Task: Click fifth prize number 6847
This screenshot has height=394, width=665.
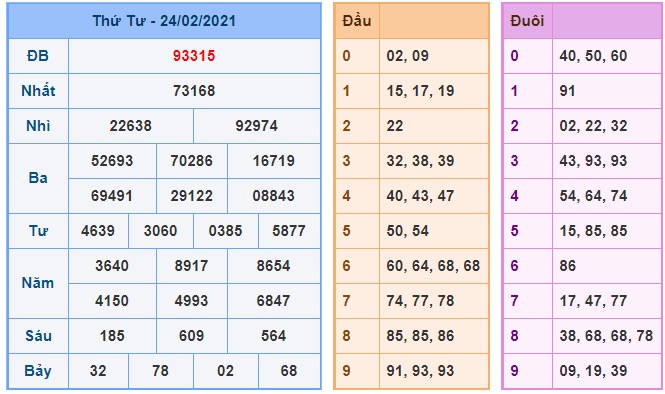Action: pos(274,301)
